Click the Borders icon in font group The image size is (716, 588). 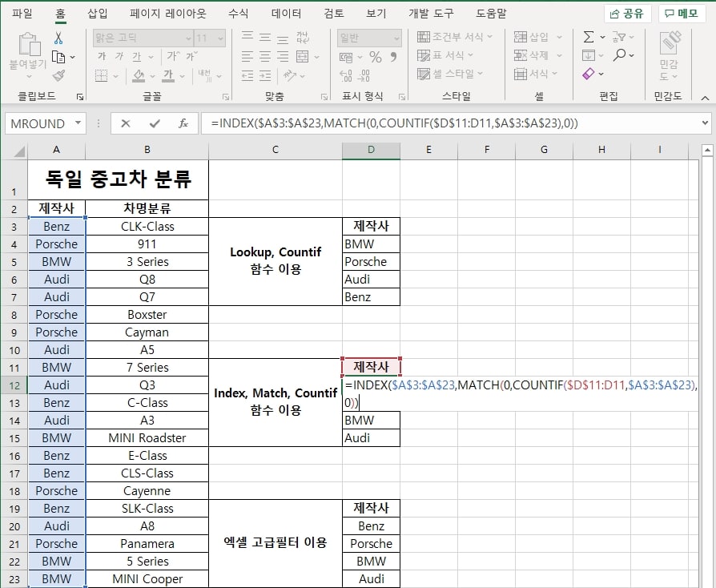[x=101, y=75]
